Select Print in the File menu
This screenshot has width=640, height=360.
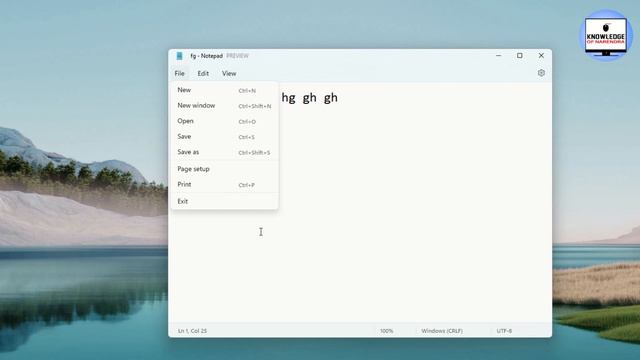pyautogui.click(x=224, y=184)
